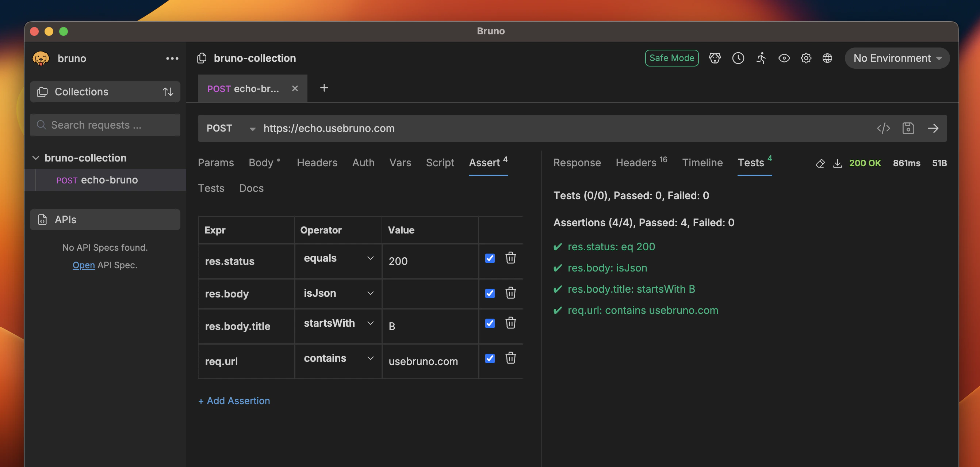This screenshot has width=980, height=467.
Task: Open the runner icon in top toolbar
Action: pyautogui.click(x=761, y=58)
